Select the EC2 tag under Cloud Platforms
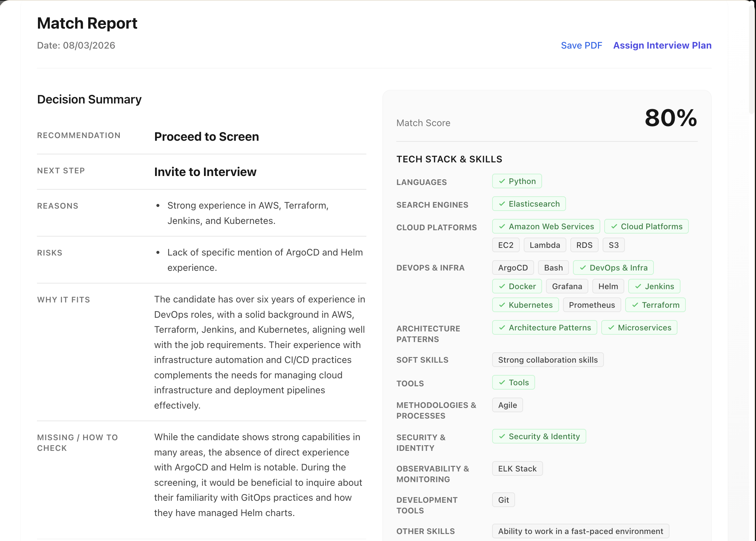The image size is (756, 541). coord(505,245)
